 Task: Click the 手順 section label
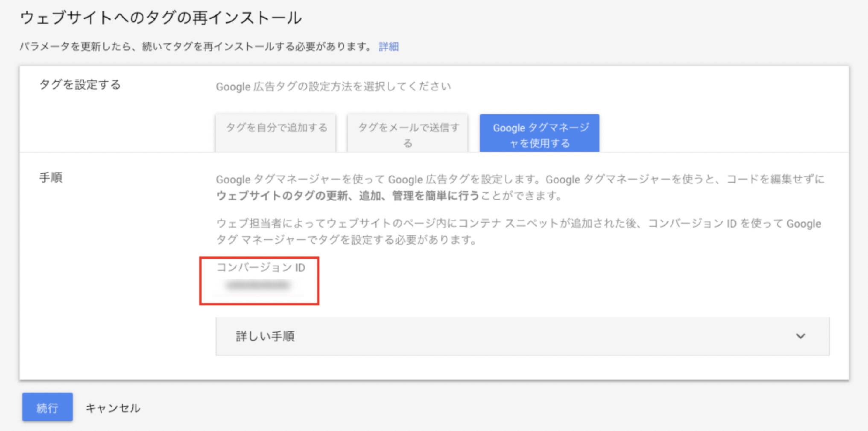[x=51, y=178]
